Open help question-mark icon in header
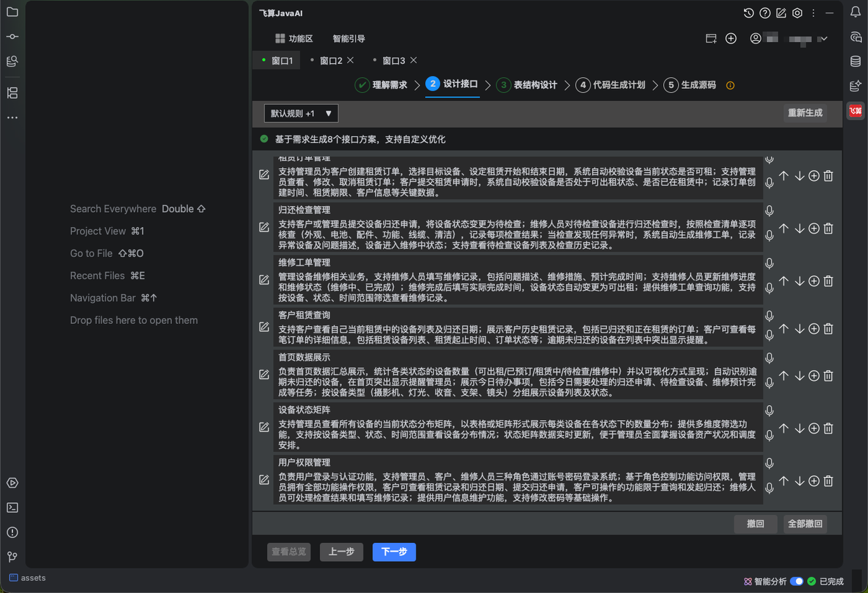 click(x=765, y=13)
